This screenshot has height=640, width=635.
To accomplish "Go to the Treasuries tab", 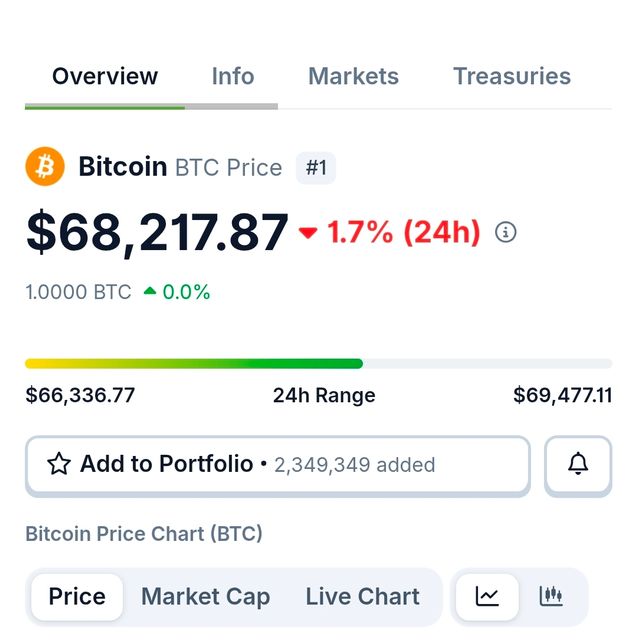I will (512, 76).
